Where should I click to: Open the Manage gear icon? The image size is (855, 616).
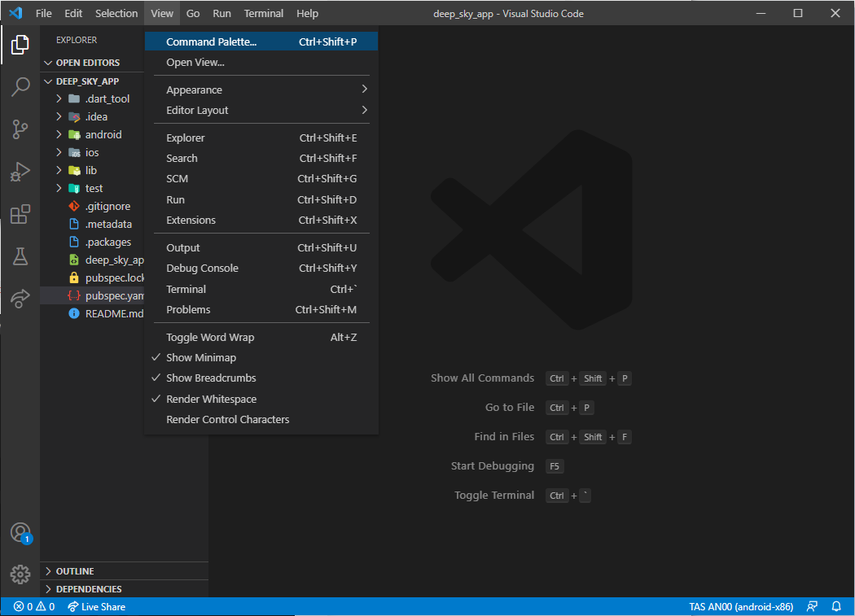(x=20, y=574)
